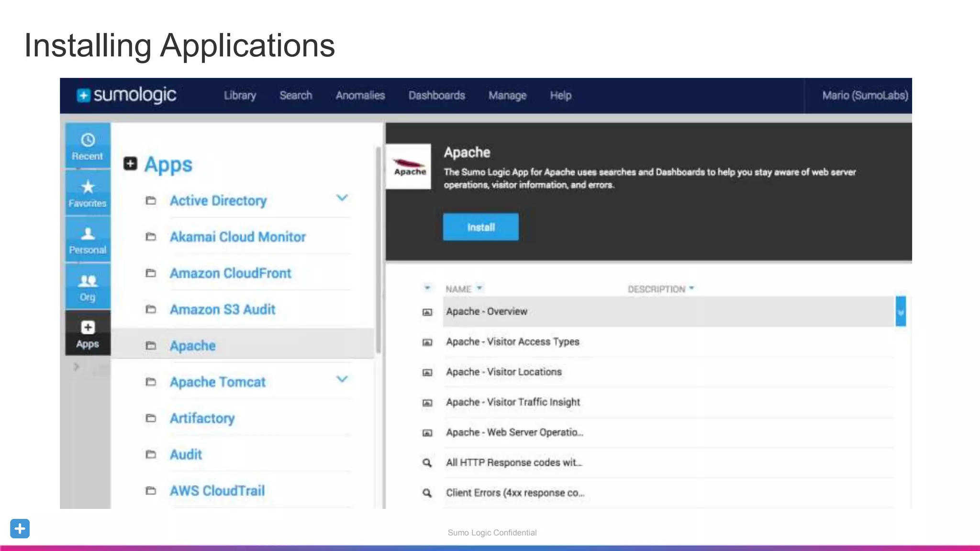
Task: Click folder icon next to Audit
Action: pyautogui.click(x=151, y=454)
